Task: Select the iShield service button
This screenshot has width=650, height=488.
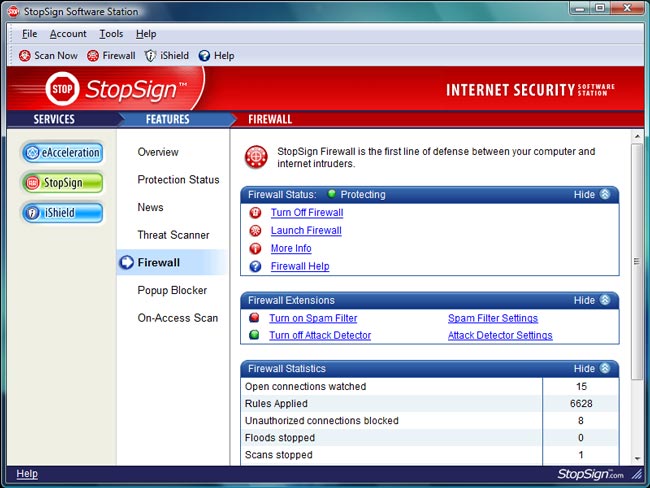Action: (x=63, y=213)
